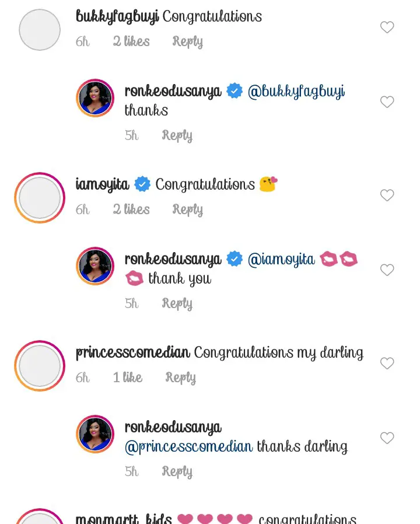Heart princesscomedian's Congratulations my darling comment
This screenshot has width=420, height=524.
(x=387, y=364)
